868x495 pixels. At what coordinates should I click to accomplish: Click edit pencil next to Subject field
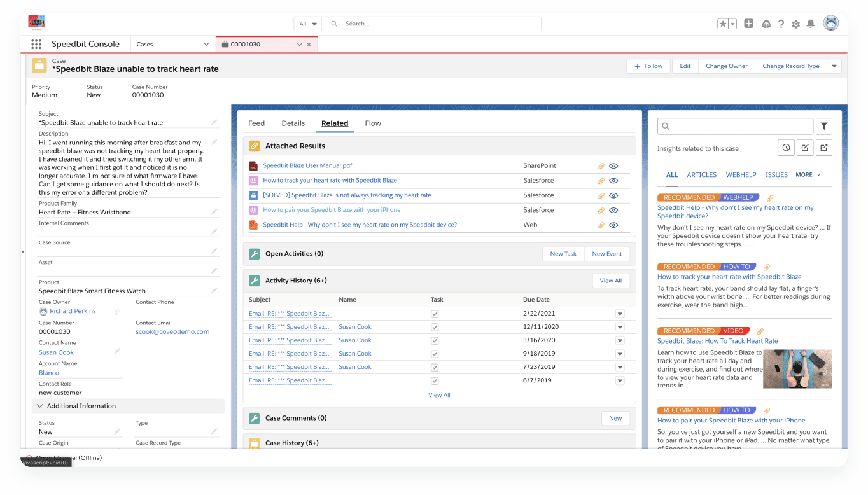coord(214,122)
